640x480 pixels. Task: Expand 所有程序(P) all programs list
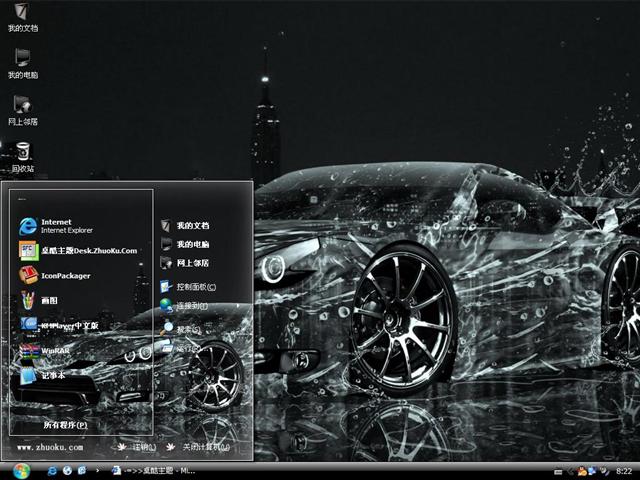(65, 425)
